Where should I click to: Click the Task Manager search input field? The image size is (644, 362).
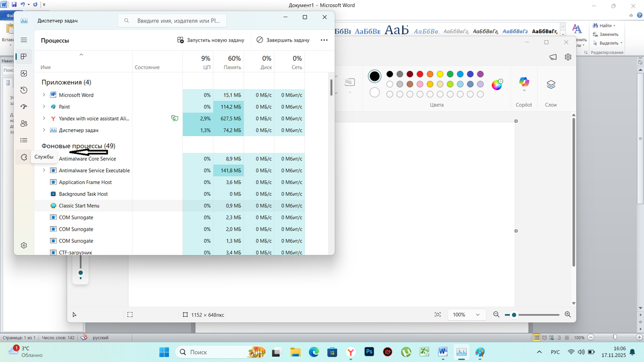[x=172, y=20]
